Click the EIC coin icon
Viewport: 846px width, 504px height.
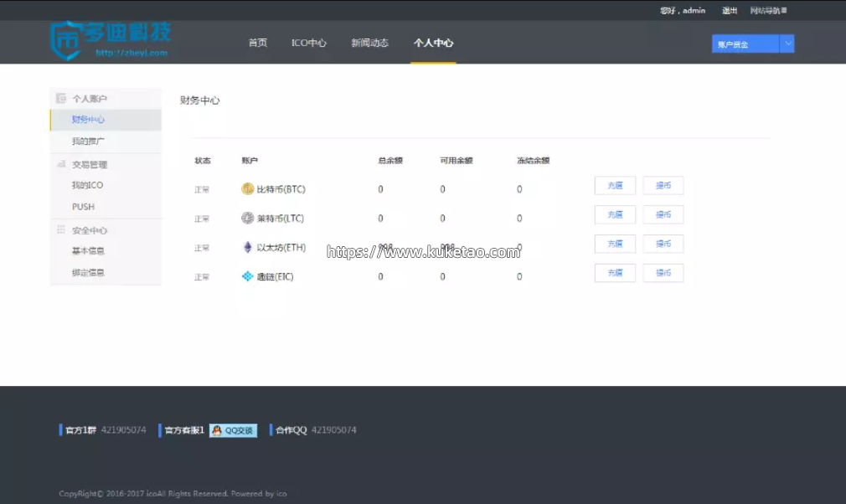tap(247, 276)
